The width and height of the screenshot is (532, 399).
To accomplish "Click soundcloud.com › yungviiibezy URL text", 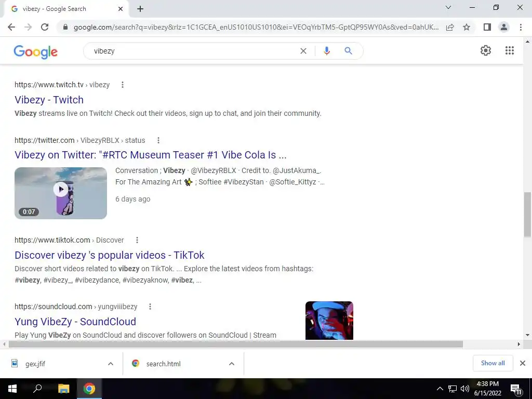I will coord(76,307).
